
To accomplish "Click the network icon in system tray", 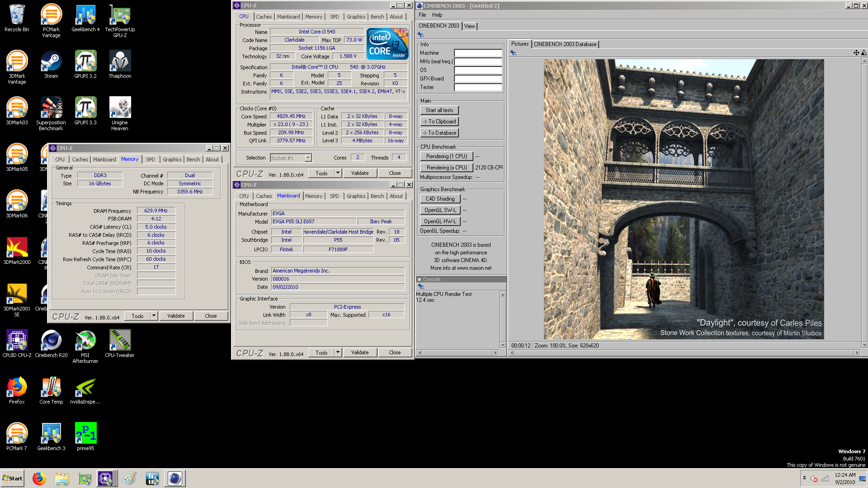I will click(825, 479).
